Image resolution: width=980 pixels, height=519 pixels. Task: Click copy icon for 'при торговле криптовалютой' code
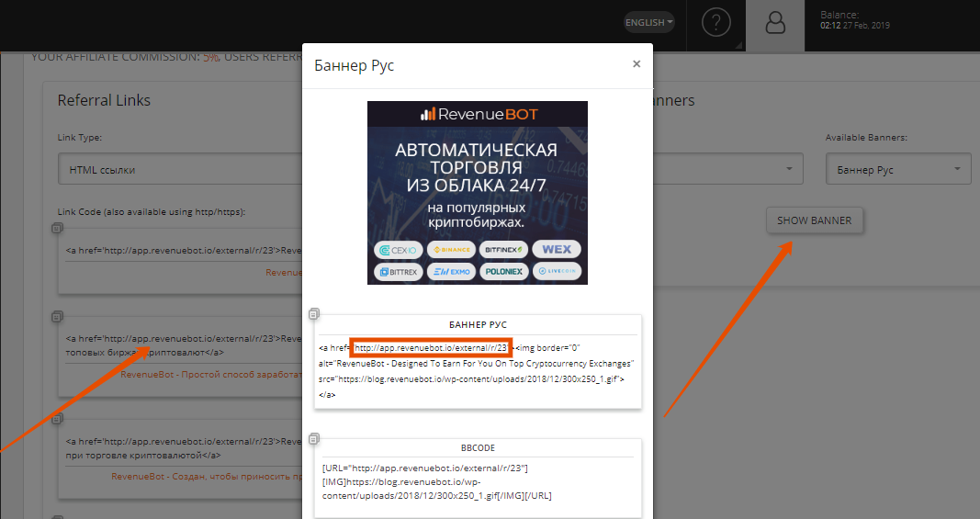(x=57, y=420)
